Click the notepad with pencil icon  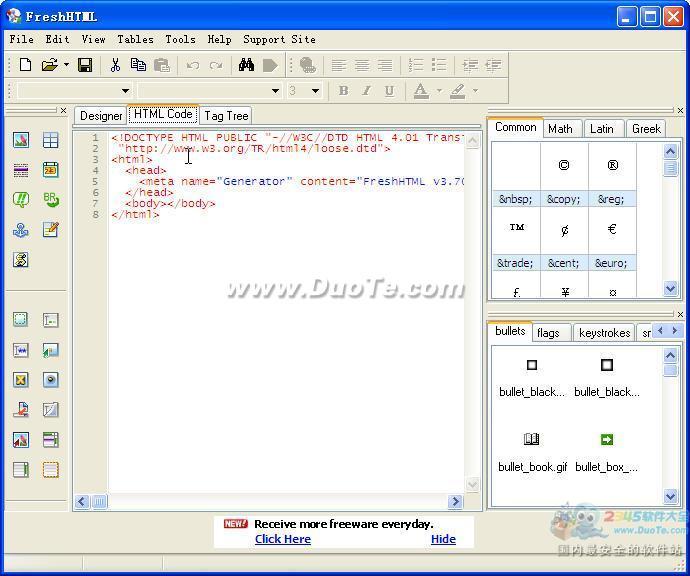50,230
